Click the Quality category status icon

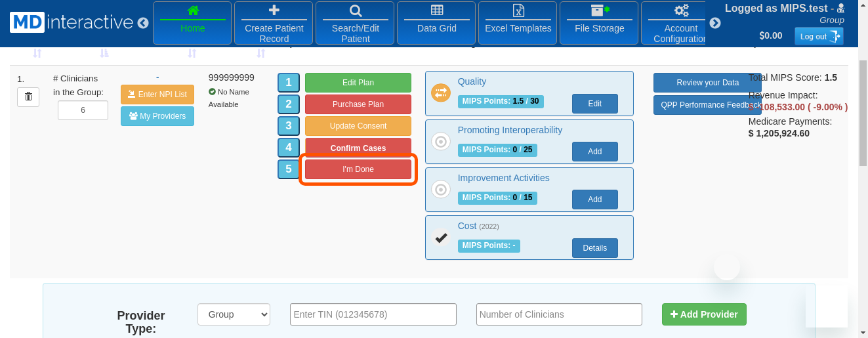coord(441,93)
